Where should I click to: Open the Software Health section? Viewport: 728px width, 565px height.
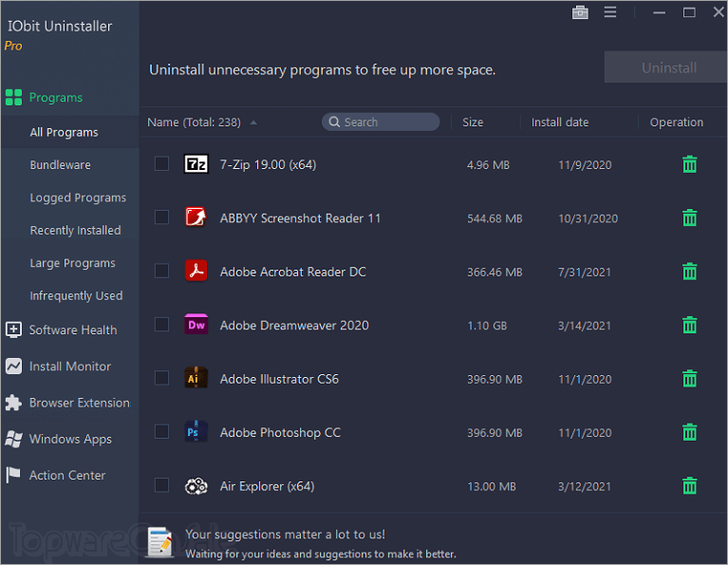[x=73, y=330]
